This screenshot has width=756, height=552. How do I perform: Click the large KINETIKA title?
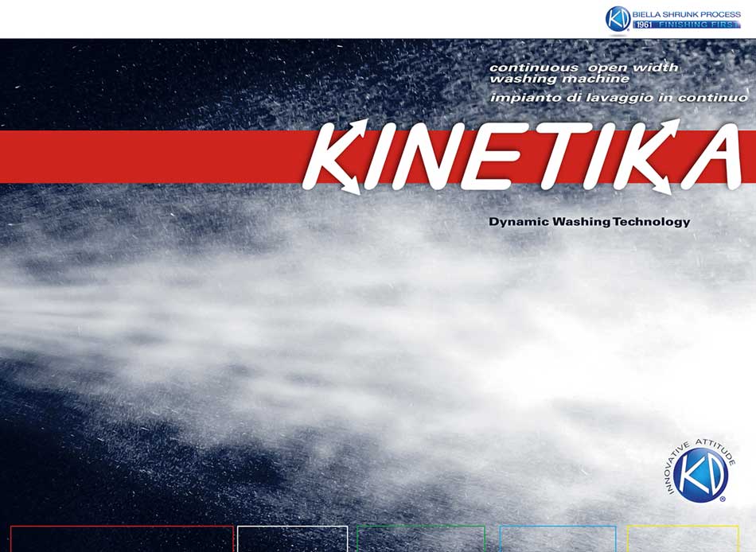(522, 157)
